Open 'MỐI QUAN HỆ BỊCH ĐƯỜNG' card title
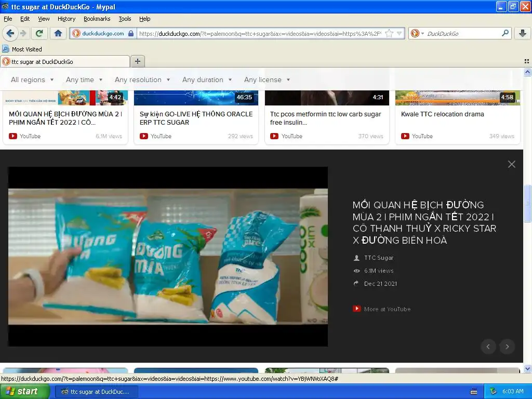 [65, 118]
